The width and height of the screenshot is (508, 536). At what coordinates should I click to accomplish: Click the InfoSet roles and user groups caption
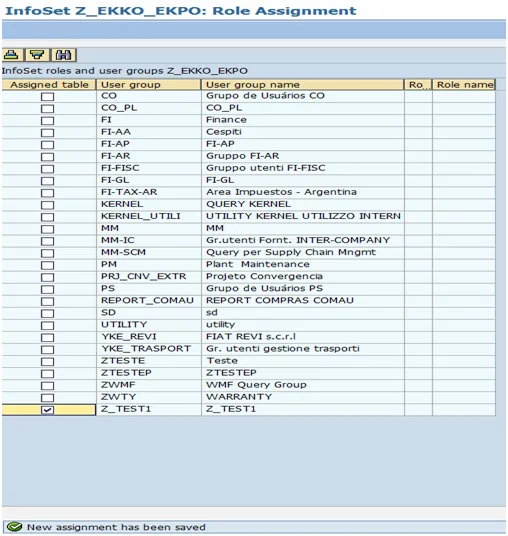tap(125, 71)
